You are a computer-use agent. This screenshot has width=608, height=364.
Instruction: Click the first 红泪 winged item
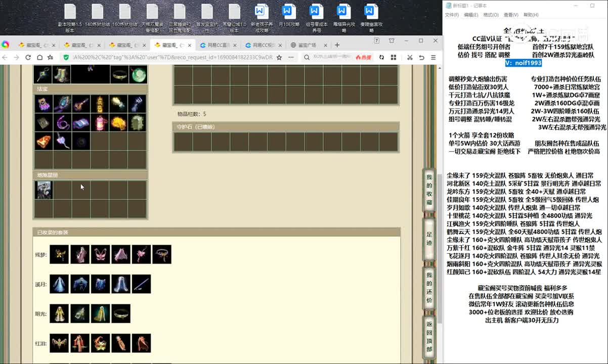(x=59, y=343)
